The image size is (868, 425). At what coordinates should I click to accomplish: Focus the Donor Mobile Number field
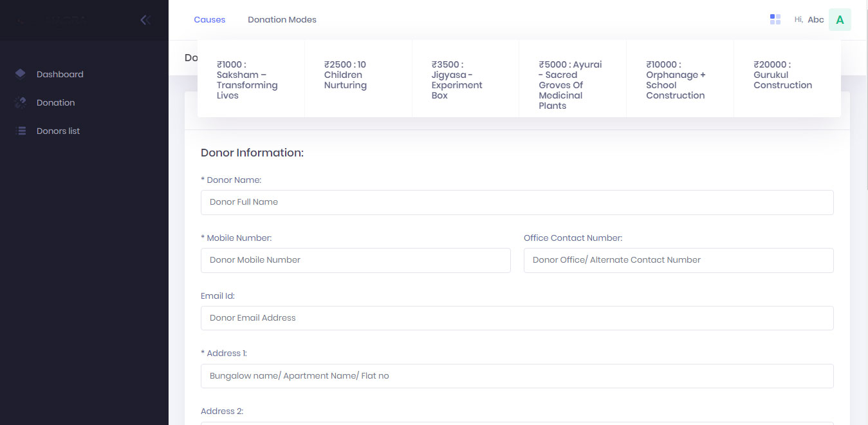coord(356,260)
